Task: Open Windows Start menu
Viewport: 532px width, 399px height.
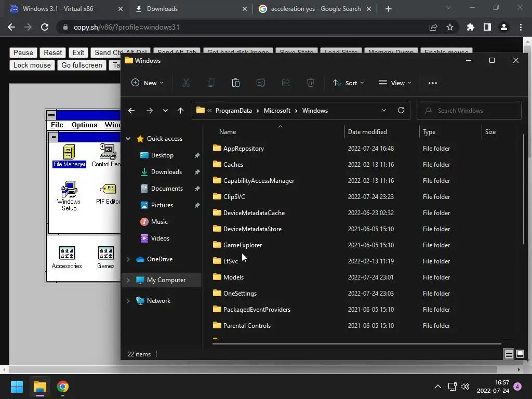Action: point(17,387)
